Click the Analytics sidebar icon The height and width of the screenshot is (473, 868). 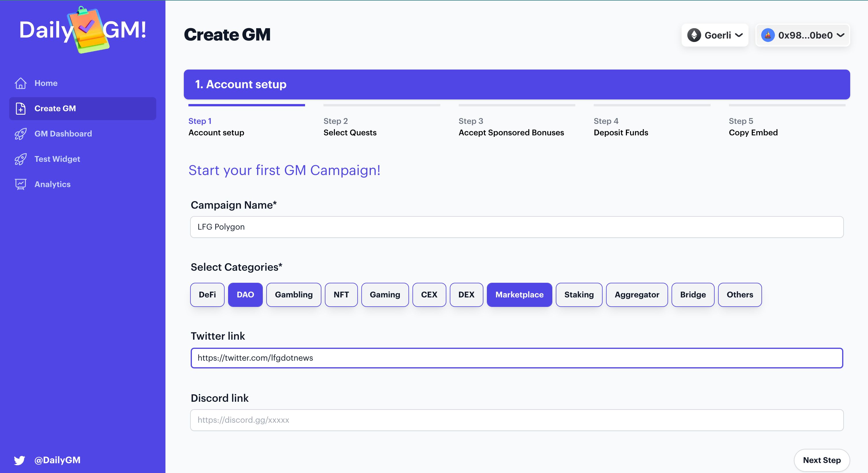20,184
